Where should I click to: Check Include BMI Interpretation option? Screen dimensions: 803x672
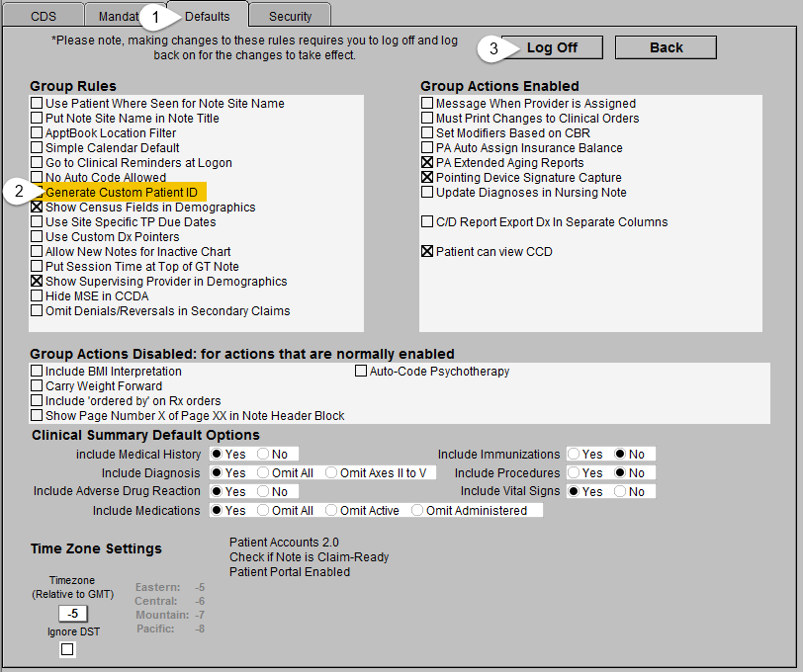pyautogui.click(x=37, y=372)
